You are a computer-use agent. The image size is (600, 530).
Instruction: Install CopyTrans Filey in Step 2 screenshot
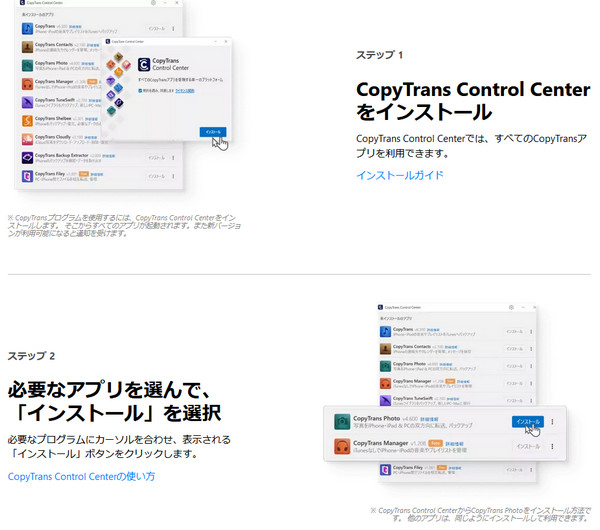(514, 469)
